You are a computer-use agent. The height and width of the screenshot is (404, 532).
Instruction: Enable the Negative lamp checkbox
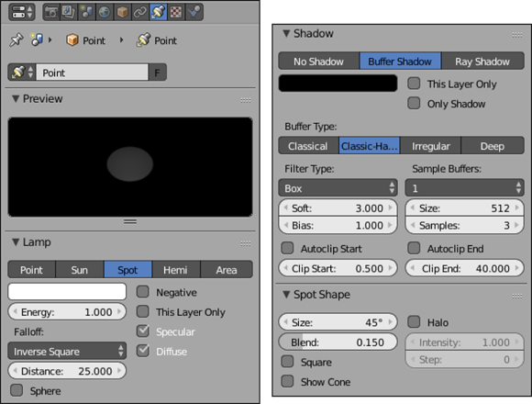(143, 292)
